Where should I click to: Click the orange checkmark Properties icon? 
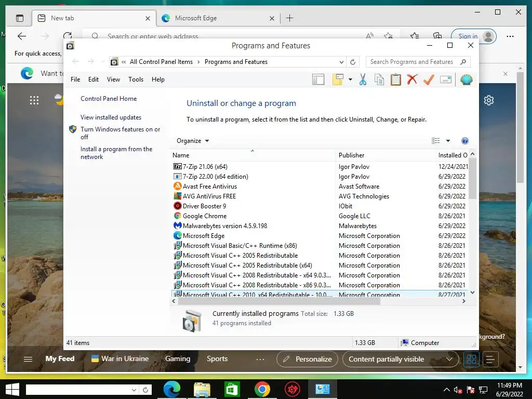[x=429, y=79]
